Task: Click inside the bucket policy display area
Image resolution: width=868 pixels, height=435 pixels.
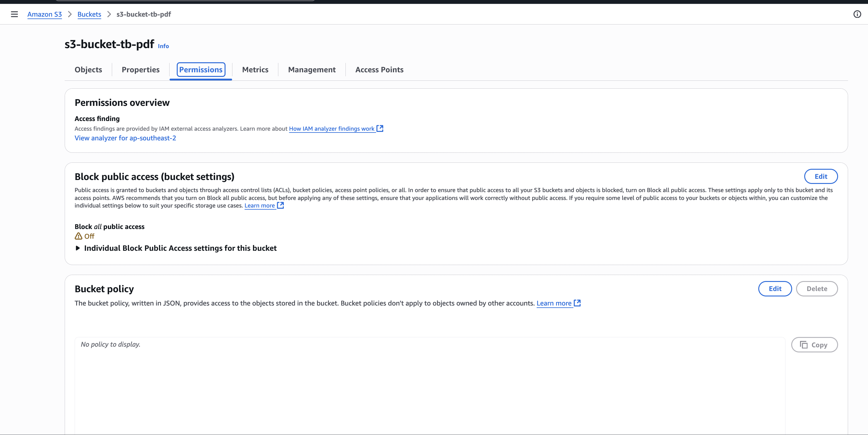Action: 430,384
